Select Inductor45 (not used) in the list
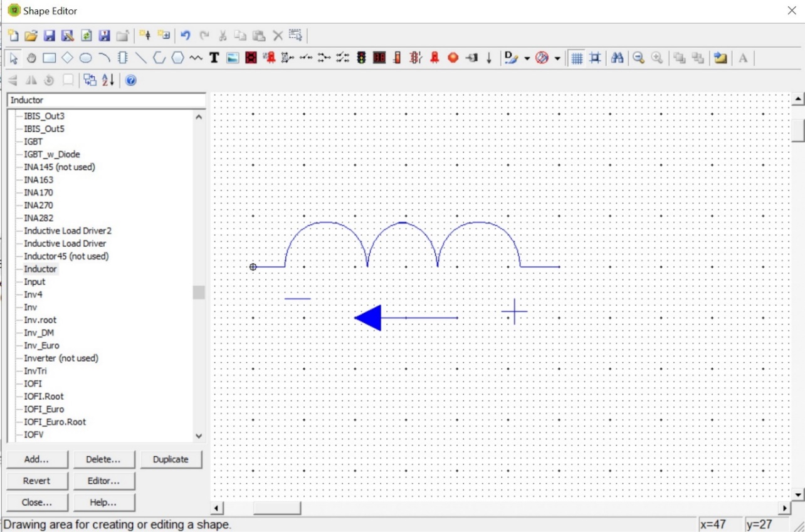805x532 pixels. pyautogui.click(x=66, y=256)
